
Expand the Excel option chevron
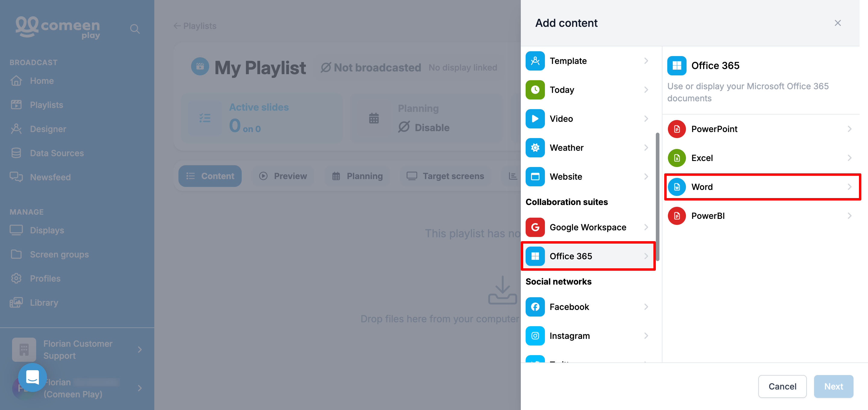(850, 158)
